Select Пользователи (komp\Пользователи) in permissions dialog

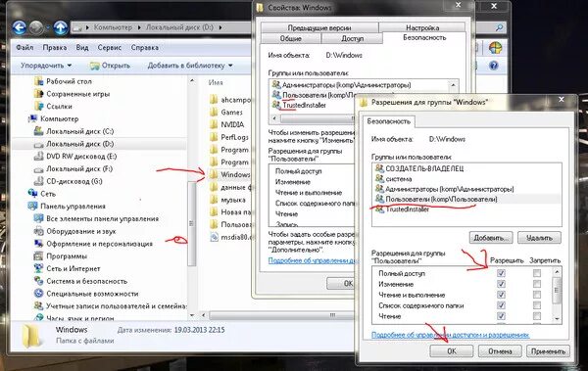[x=466, y=199]
